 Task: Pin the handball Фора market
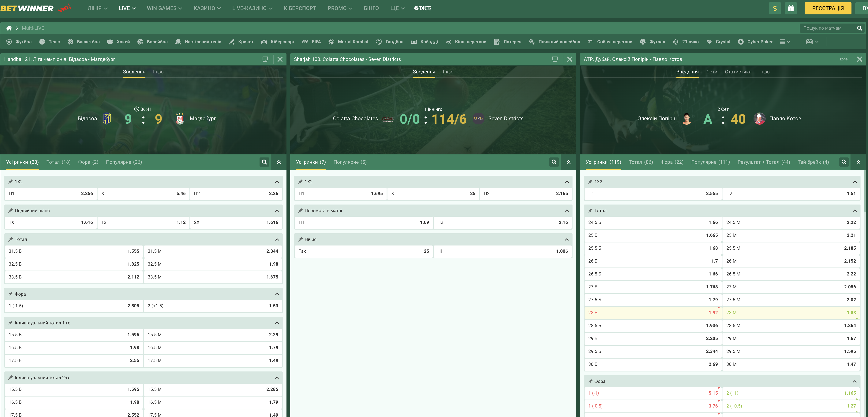(10, 294)
